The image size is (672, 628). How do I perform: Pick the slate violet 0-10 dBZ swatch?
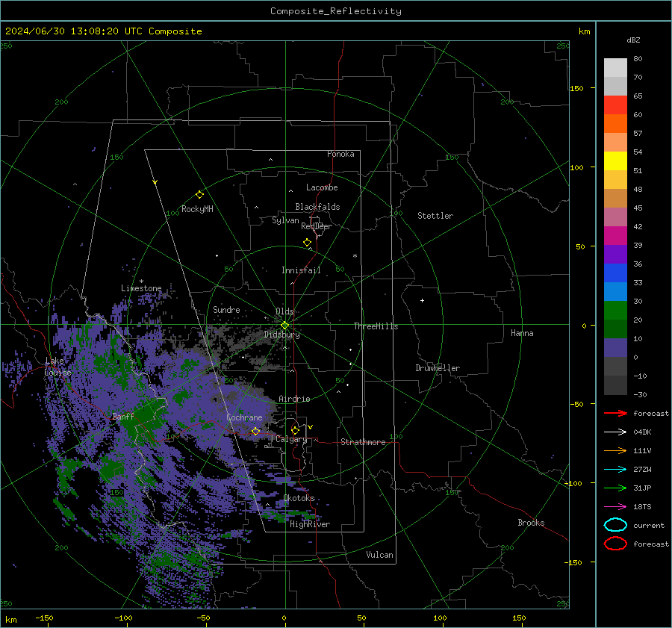(x=615, y=348)
